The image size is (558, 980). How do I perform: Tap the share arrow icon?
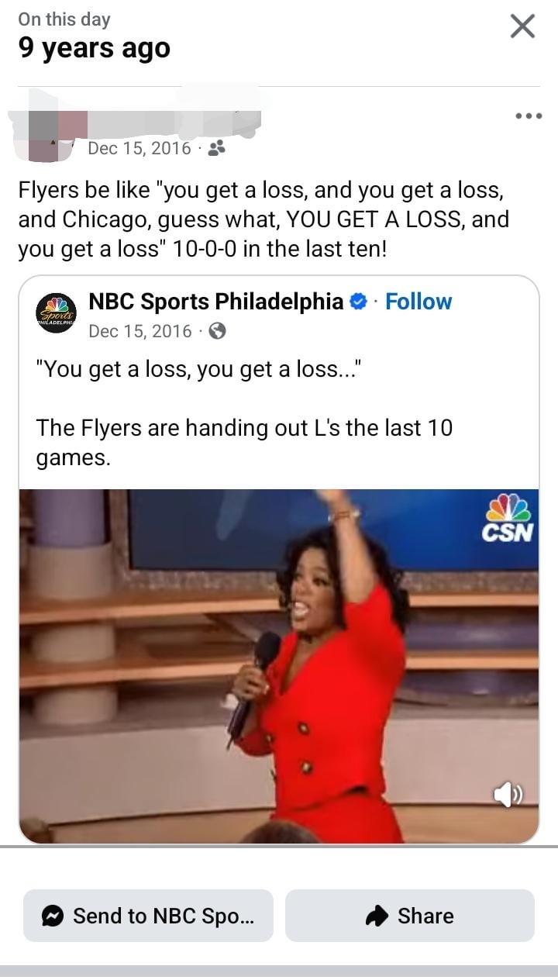pyautogui.click(x=377, y=916)
